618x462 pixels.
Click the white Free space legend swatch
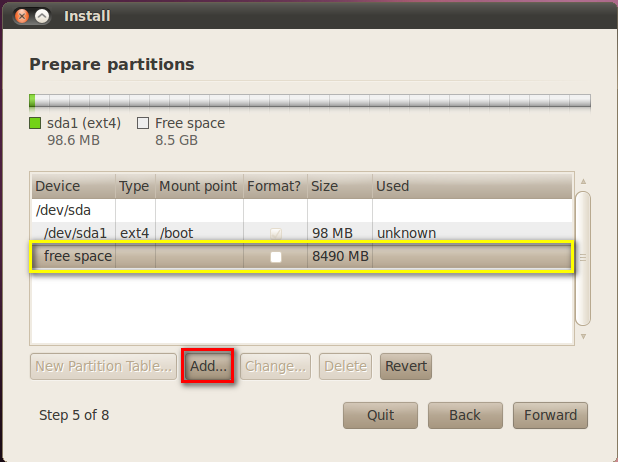pyautogui.click(x=143, y=123)
